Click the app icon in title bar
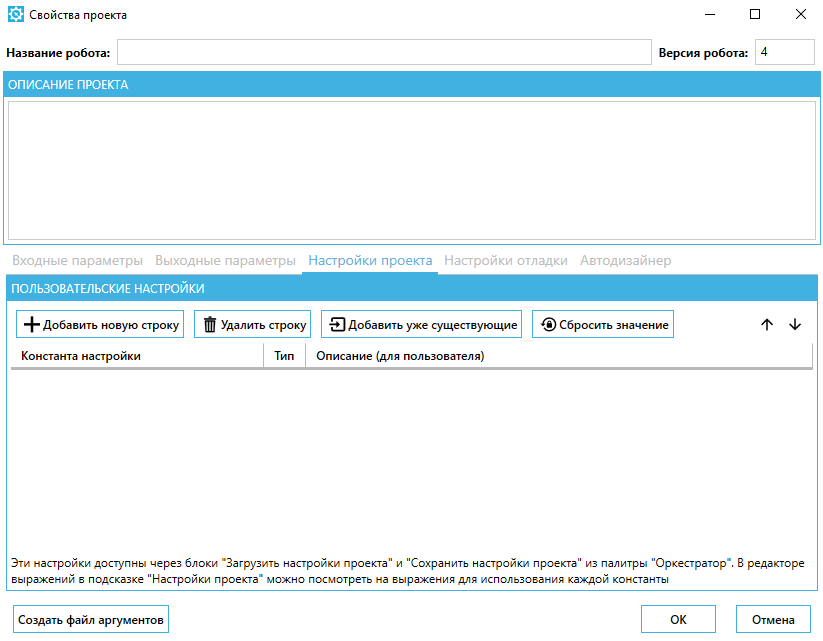The width and height of the screenshot is (823, 641). point(16,15)
